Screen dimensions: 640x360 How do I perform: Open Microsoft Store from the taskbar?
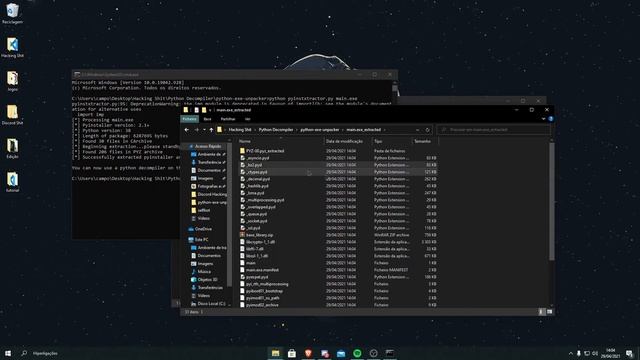tap(292, 353)
